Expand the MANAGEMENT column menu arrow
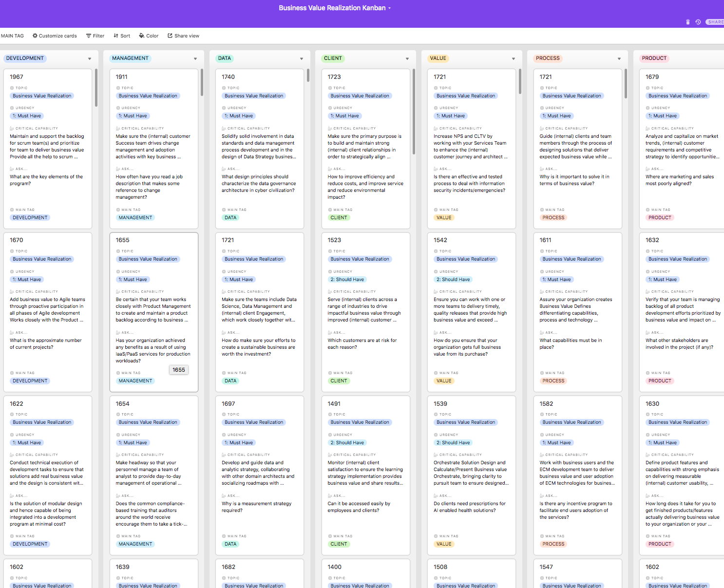Screen dimensions: 724x588 point(195,58)
